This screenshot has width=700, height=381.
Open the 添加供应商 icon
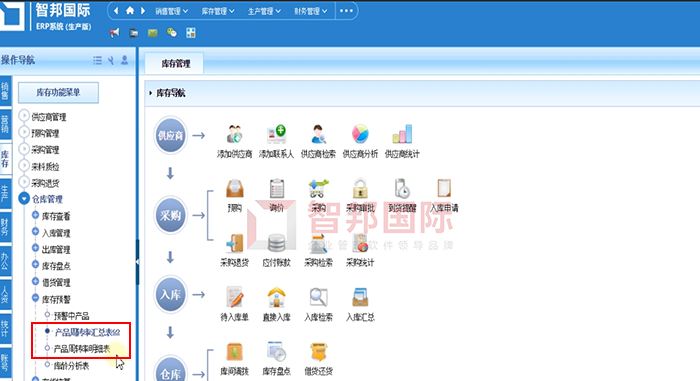coord(234,134)
